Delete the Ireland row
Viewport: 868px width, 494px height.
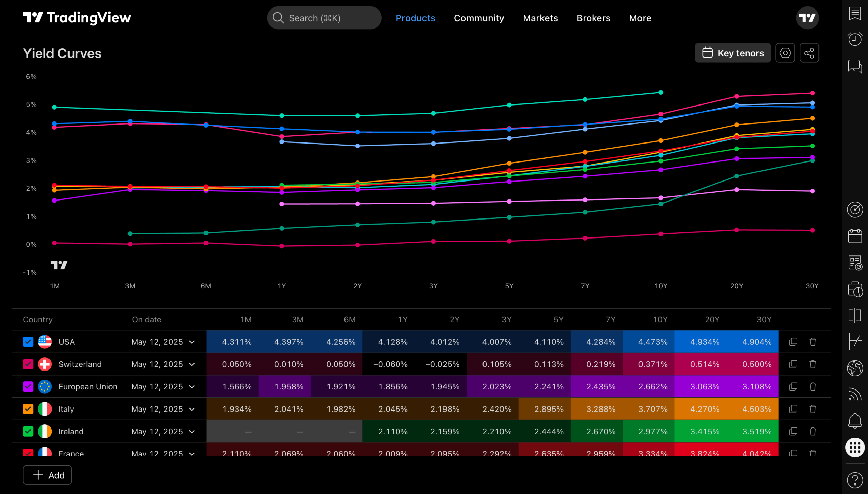point(813,431)
